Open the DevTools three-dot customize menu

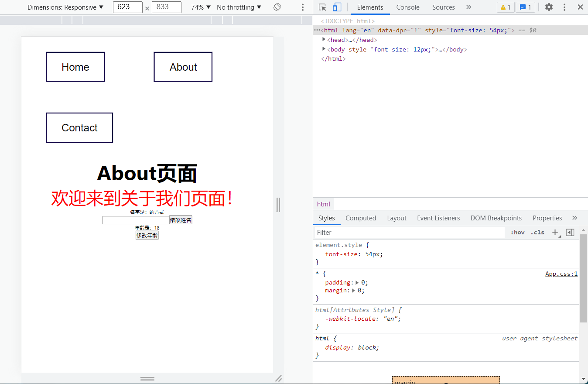tap(564, 7)
